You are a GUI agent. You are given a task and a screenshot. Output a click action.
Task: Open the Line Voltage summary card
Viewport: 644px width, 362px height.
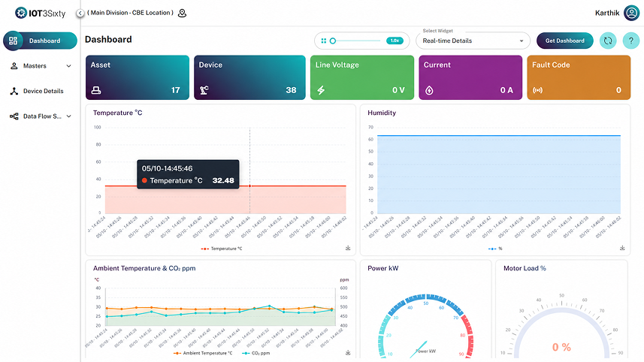pyautogui.click(x=362, y=77)
